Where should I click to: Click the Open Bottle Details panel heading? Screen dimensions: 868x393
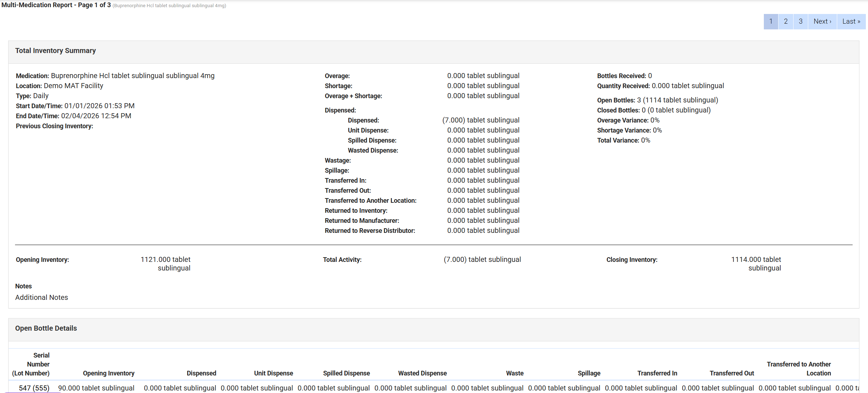click(46, 329)
